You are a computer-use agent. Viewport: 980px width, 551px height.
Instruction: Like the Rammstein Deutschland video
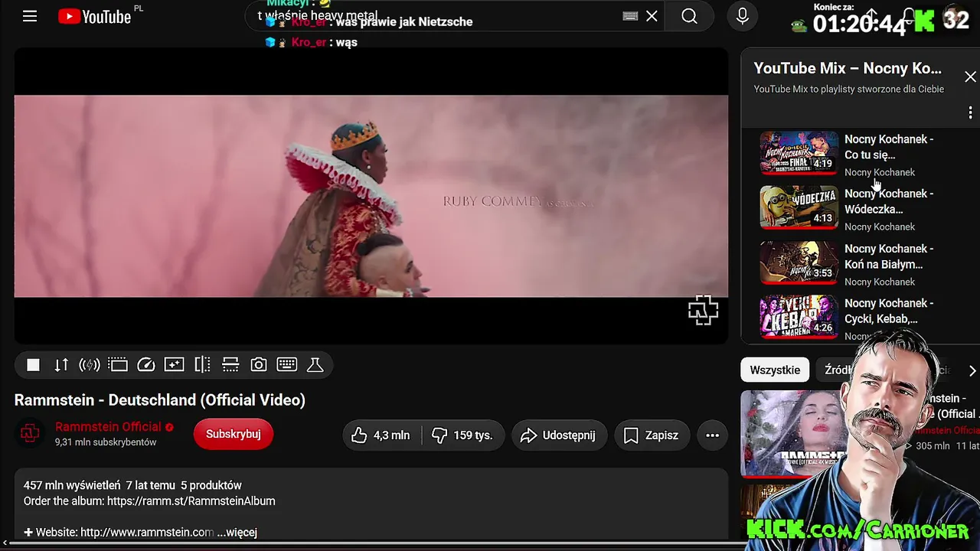[x=381, y=435]
